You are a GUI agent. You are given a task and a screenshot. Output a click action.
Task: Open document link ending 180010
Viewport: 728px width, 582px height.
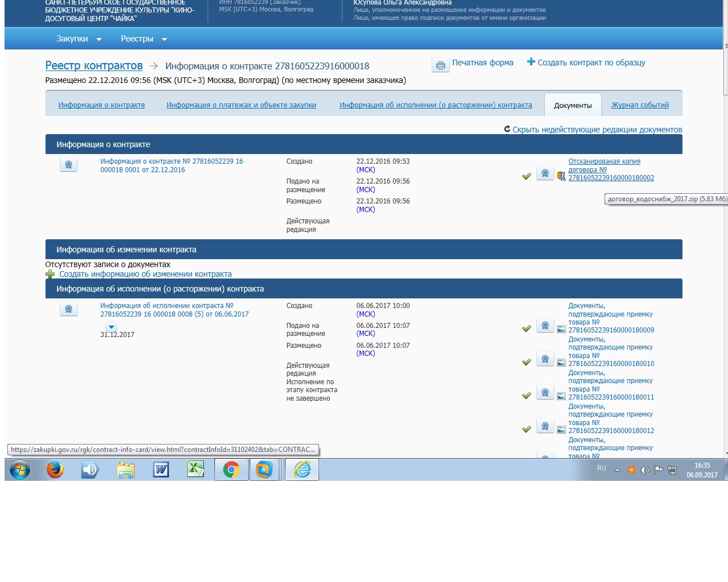(x=611, y=351)
